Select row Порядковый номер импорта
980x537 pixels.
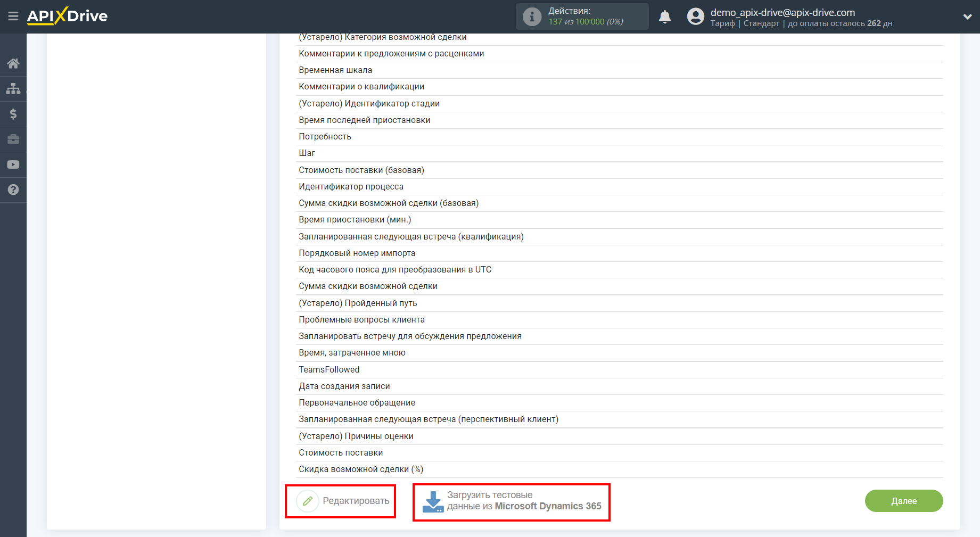[x=620, y=253]
